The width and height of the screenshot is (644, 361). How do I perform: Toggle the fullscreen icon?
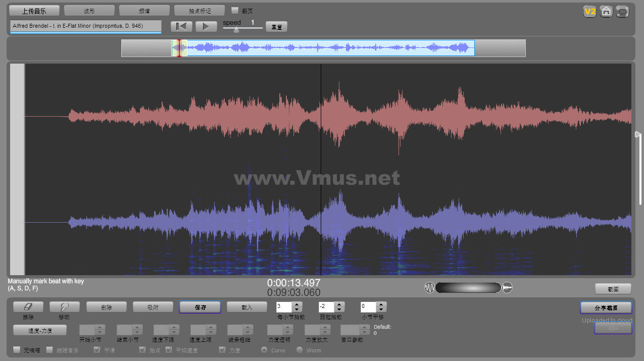click(x=622, y=12)
